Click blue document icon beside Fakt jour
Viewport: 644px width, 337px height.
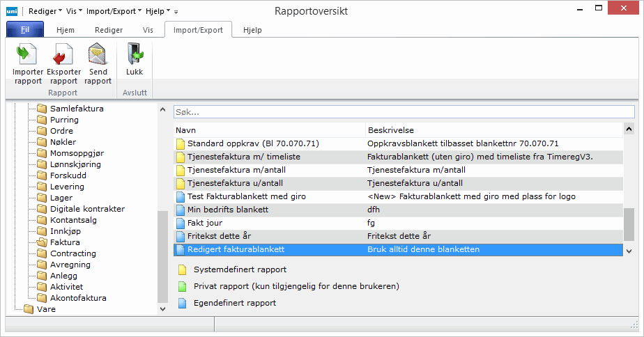pos(181,223)
